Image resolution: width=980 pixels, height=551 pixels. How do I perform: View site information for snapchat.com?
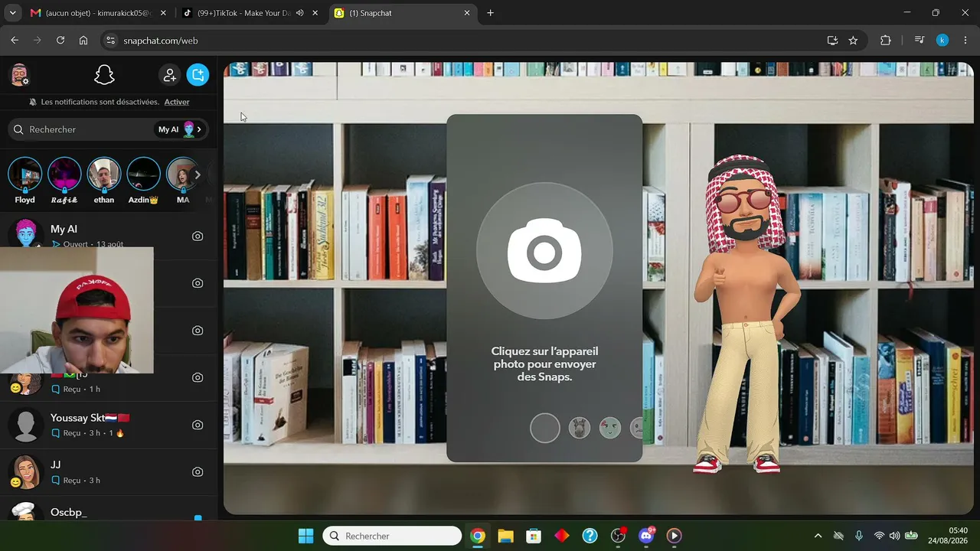(110, 41)
